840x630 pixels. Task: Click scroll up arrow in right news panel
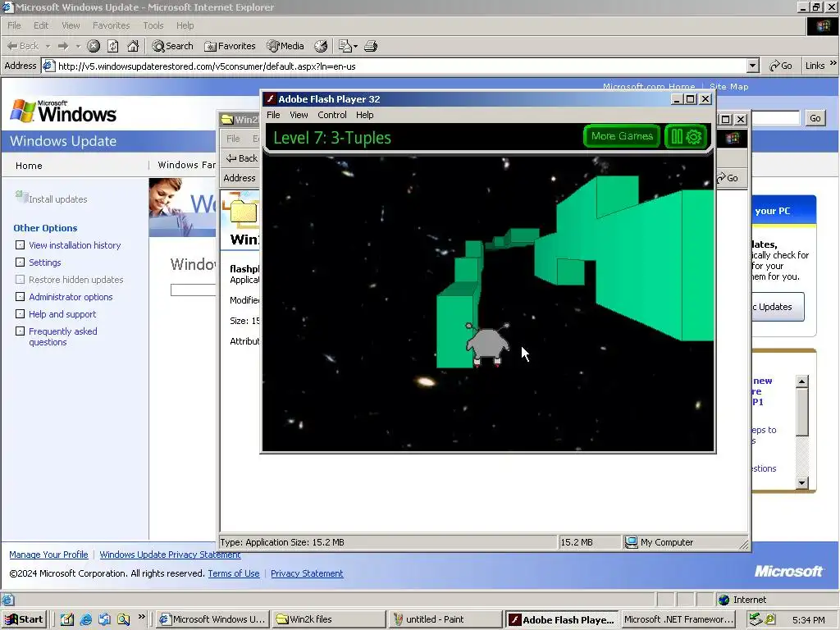[801, 381]
